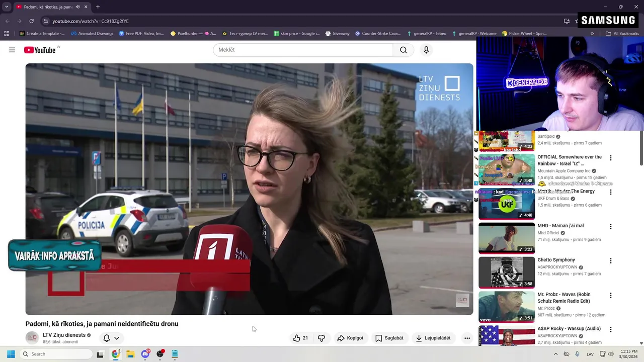
Task: Open the Windows Start menu
Action: pyautogui.click(x=11, y=354)
